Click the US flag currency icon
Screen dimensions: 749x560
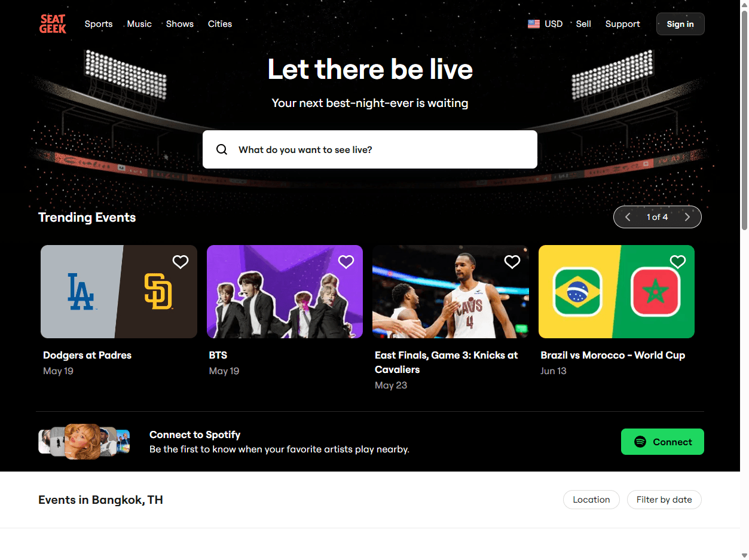534,24
